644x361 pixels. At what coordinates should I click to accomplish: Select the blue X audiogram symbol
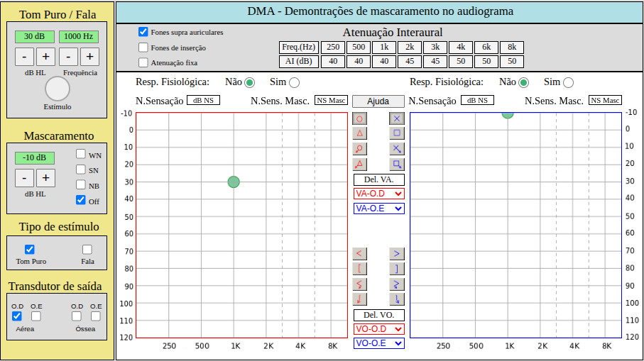point(397,118)
